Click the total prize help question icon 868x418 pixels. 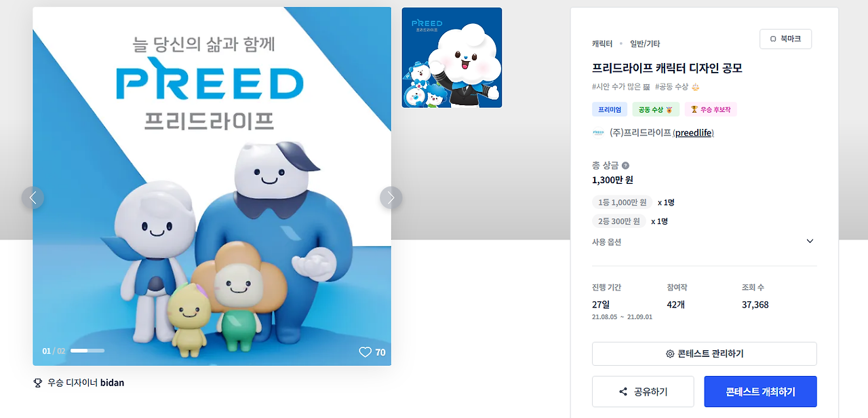(625, 166)
